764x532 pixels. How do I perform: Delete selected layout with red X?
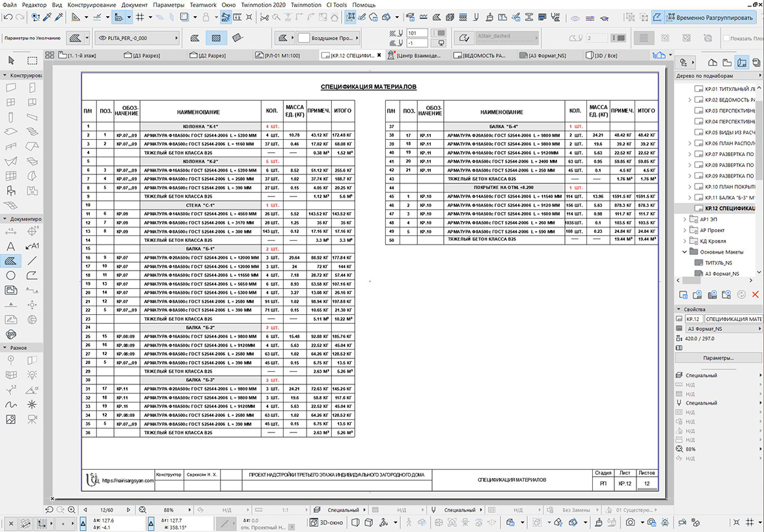tap(756, 295)
